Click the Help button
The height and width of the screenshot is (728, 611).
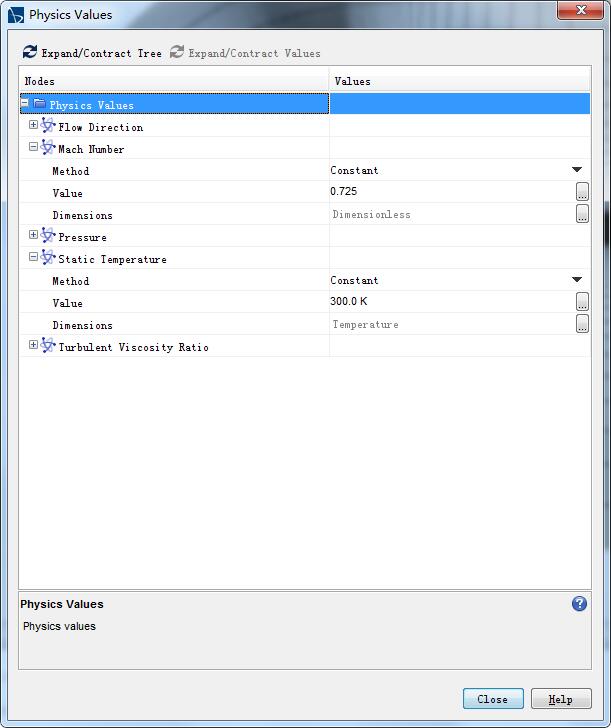click(x=560, y=699)
